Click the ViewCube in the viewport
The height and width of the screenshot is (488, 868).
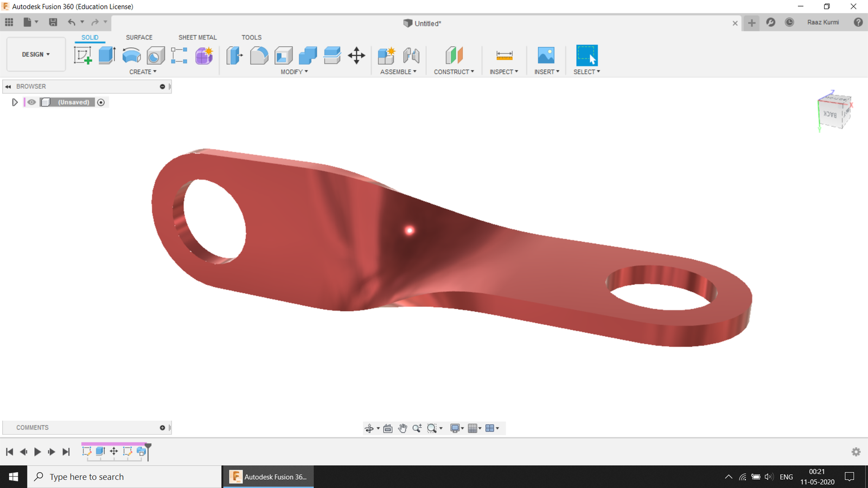[x=834, y=111]
